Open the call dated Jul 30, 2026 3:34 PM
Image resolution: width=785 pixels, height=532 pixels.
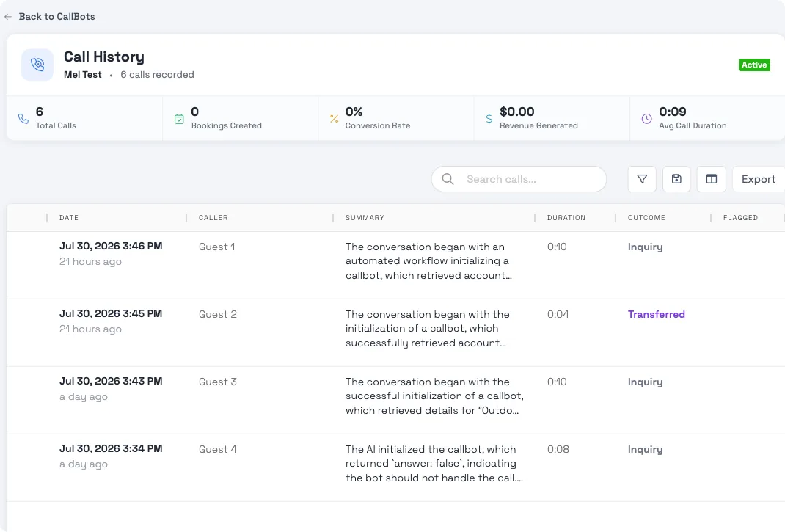click(111, 449)
